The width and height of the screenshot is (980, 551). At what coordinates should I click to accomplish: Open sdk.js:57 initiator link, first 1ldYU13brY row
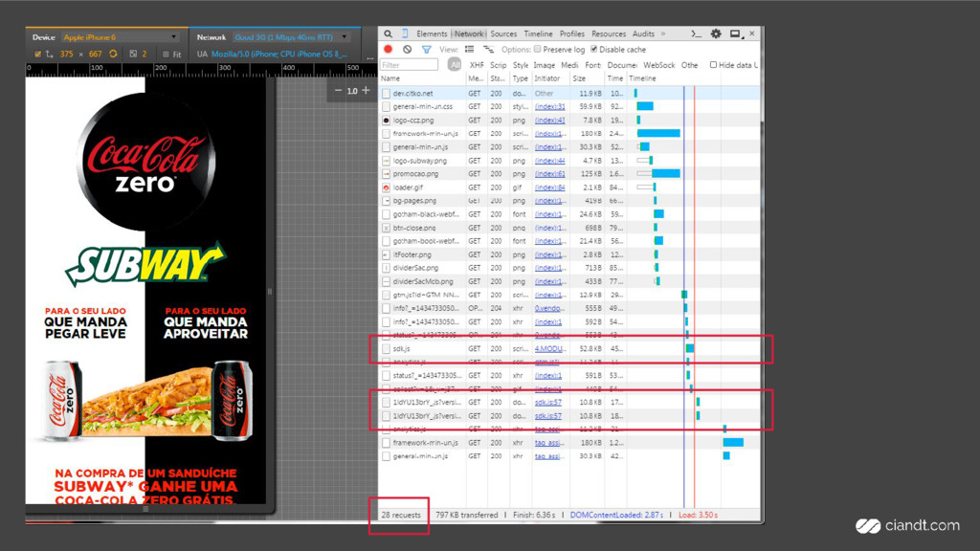pos(548,403)
